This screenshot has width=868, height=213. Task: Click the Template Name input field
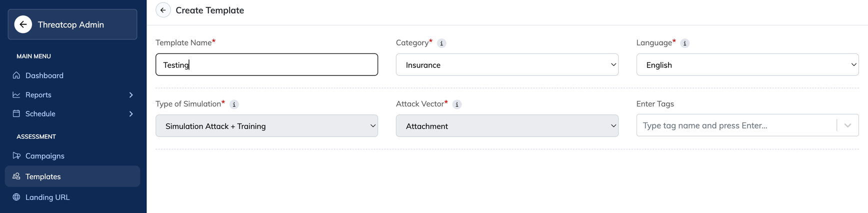click(266, 64)
